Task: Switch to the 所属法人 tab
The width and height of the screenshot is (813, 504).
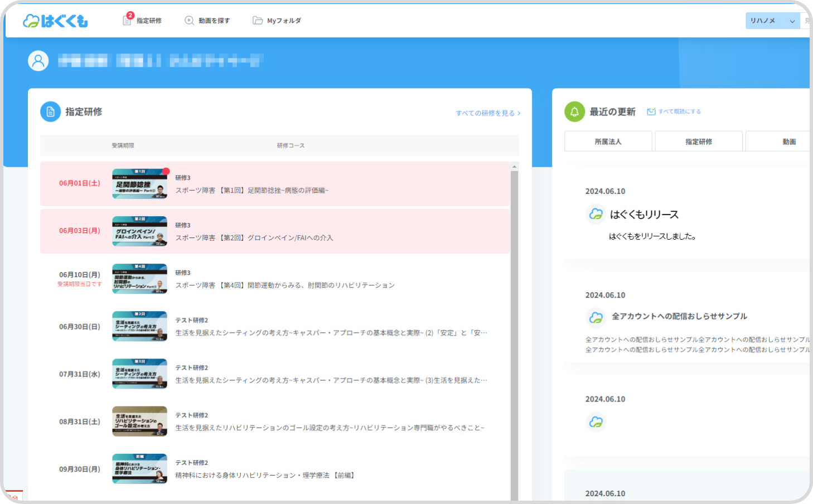Action: [x=608, y=142]
